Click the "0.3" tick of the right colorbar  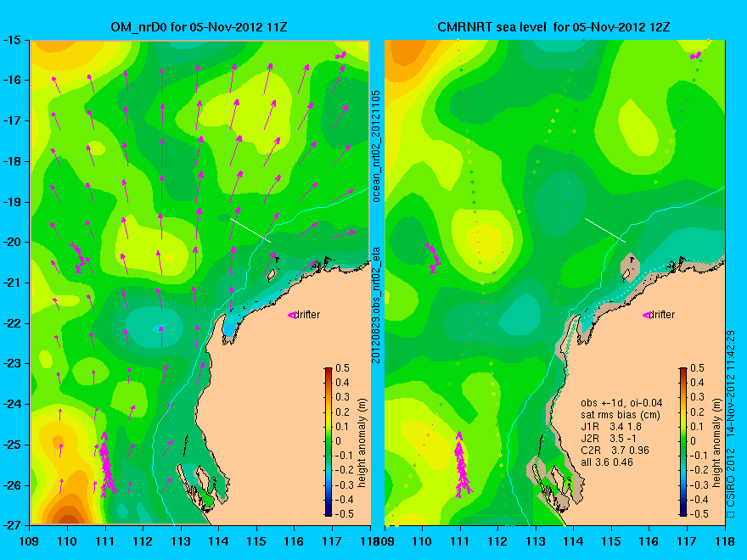(698, 397)
